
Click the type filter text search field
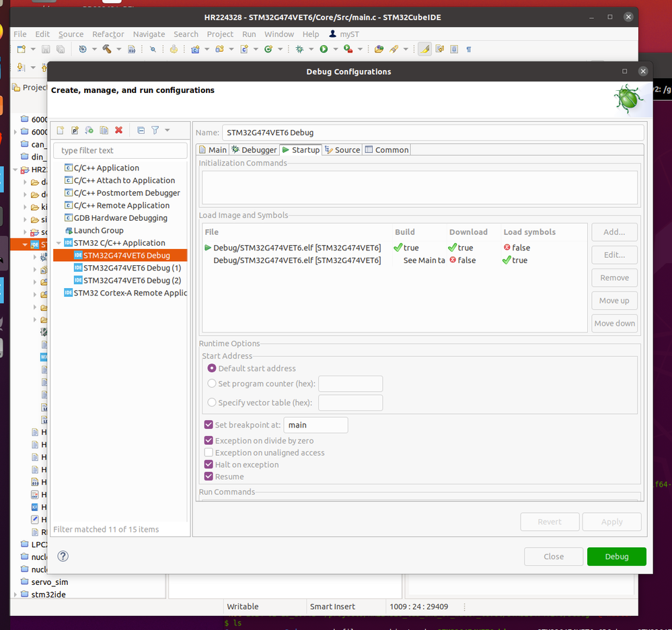click(x=120, y=151)
